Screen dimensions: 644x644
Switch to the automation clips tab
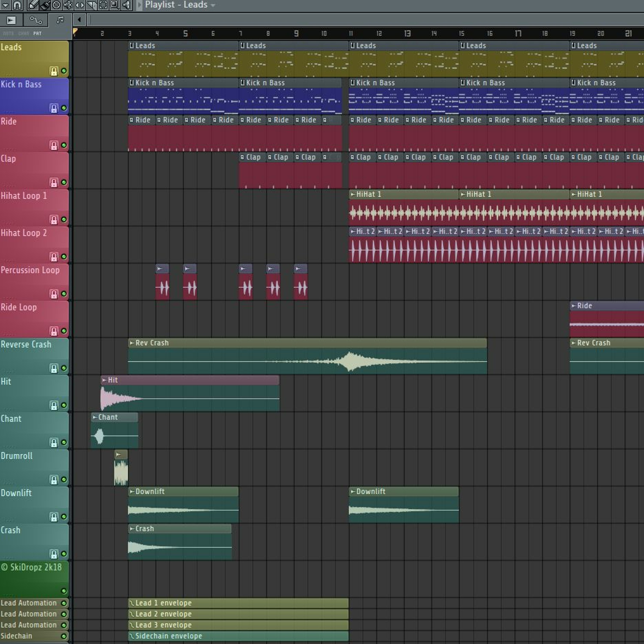click(x=36, y=20)
